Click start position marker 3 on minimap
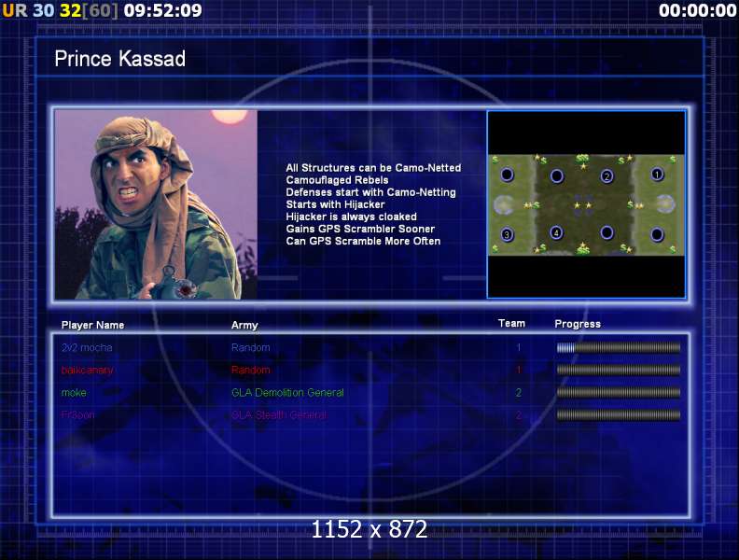This screenshot has width=739, height=560. (507, 234)
